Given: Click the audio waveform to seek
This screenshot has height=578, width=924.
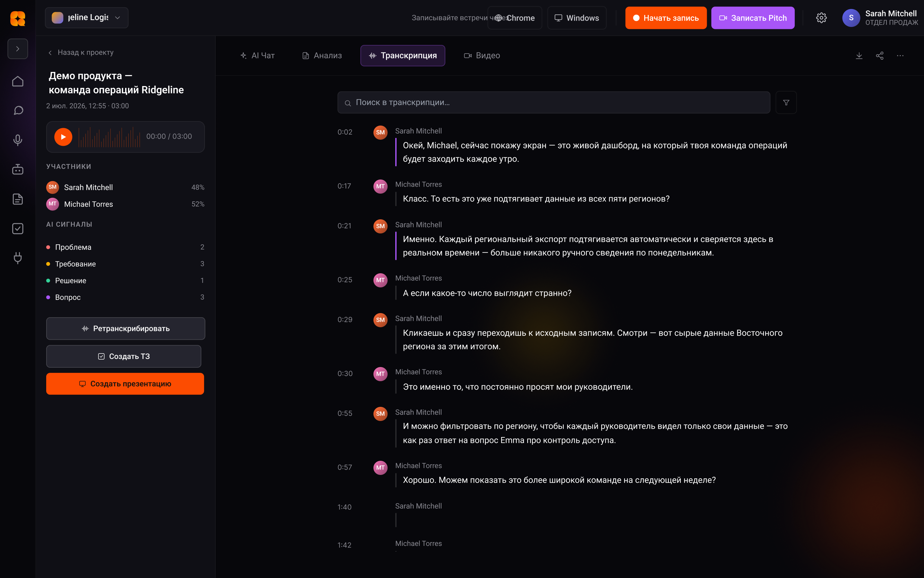Looking at the screenshot, I should (109, 137).
